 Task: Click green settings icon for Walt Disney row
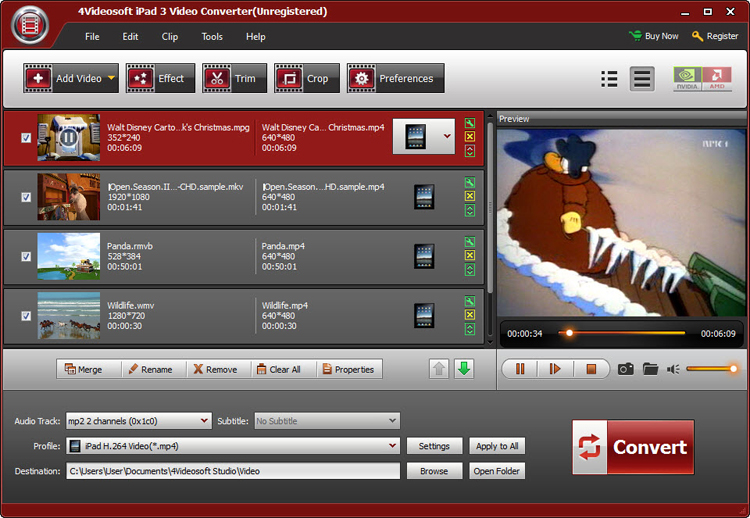coord(470,123)
